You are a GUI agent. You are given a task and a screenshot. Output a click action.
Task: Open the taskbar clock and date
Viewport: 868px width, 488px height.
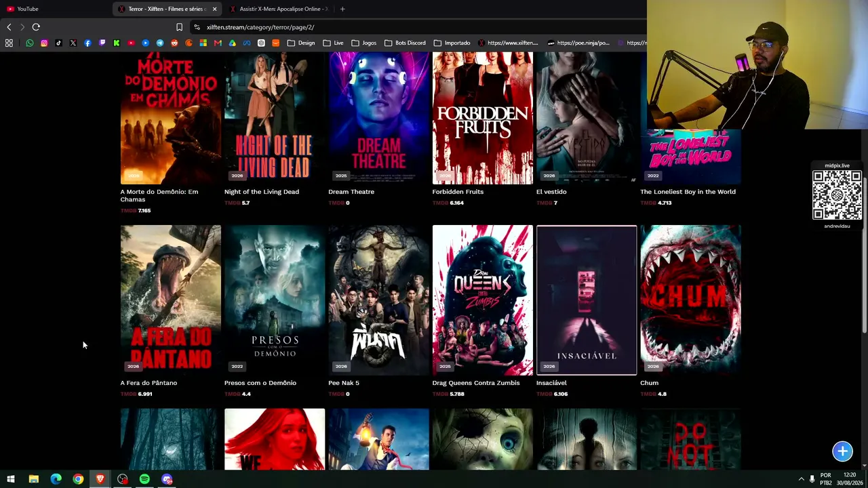tap(849, 479)
